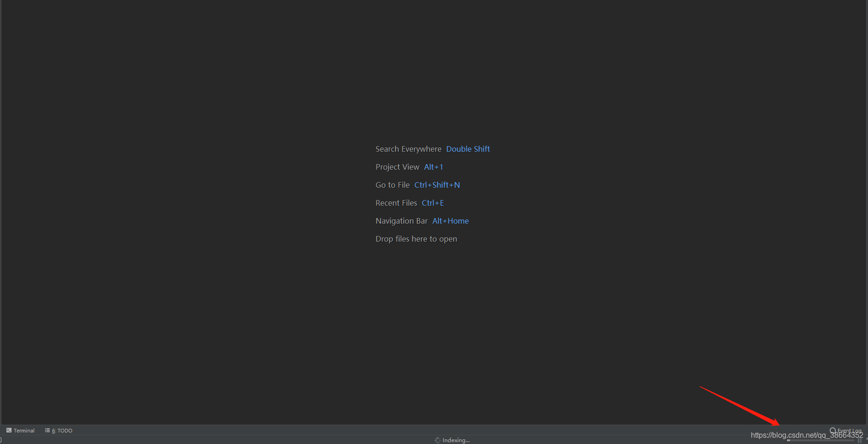Pause the indexing background task
Screen dimensions: 868x444
(x=860, y=440)
